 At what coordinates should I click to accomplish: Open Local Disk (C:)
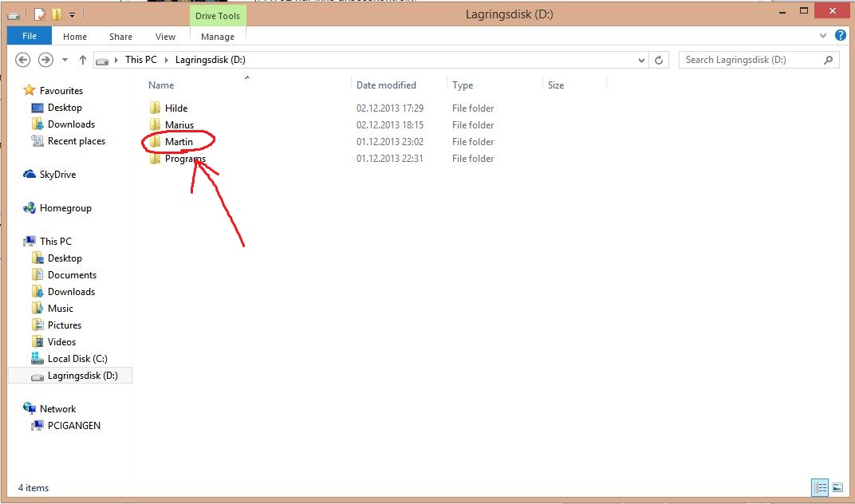pyautogui.click(x=77, y=359)
